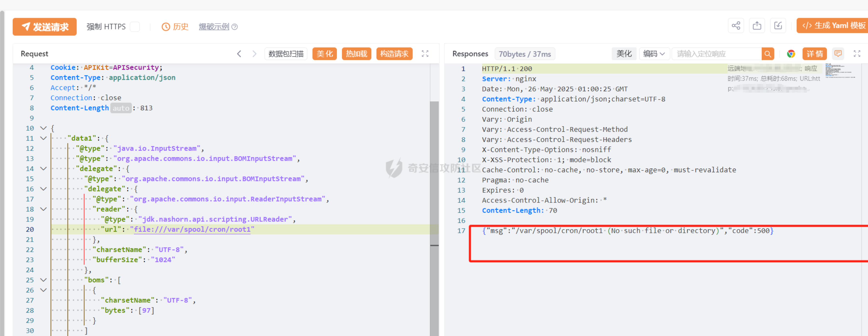
Task: Collapse the data1 block at line 11
Action: coord(43,138)
